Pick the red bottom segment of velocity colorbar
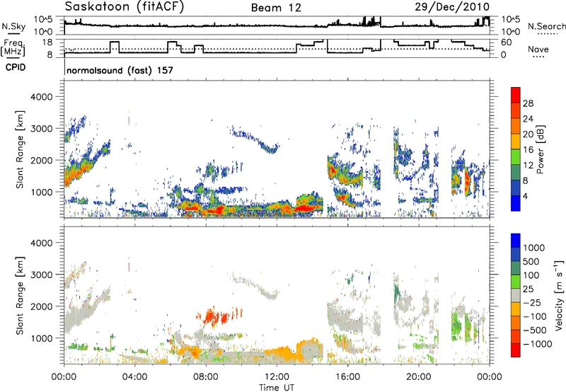This screenshot has width=566, height=392. 516,350
